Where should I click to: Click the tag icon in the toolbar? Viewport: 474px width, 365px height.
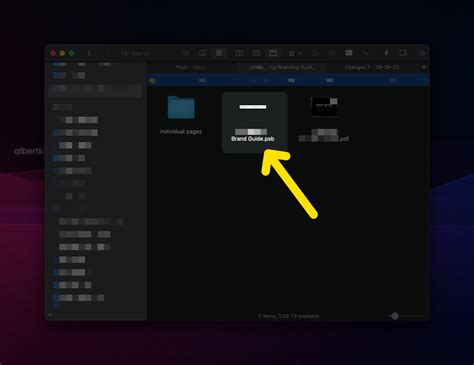tap(332, 53)
